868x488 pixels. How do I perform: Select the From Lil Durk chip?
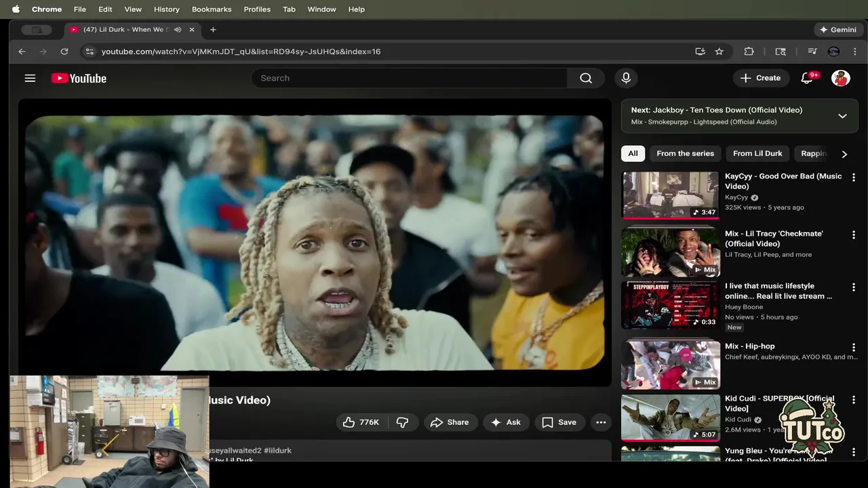point(757,154)
